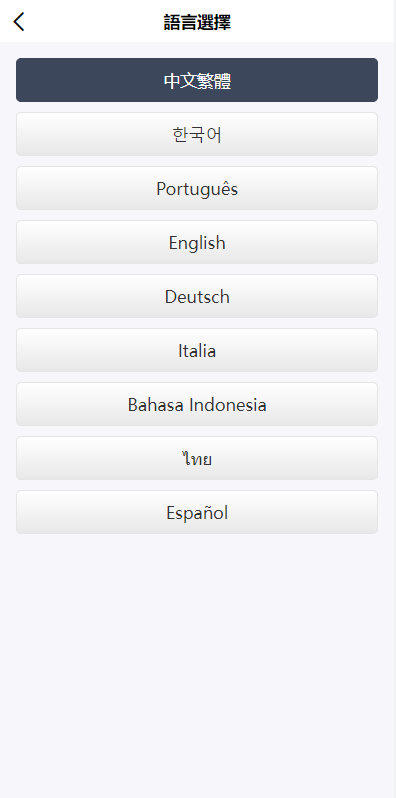Select the ไทย language option
The image size is (396, 798).
pos(197,458)
